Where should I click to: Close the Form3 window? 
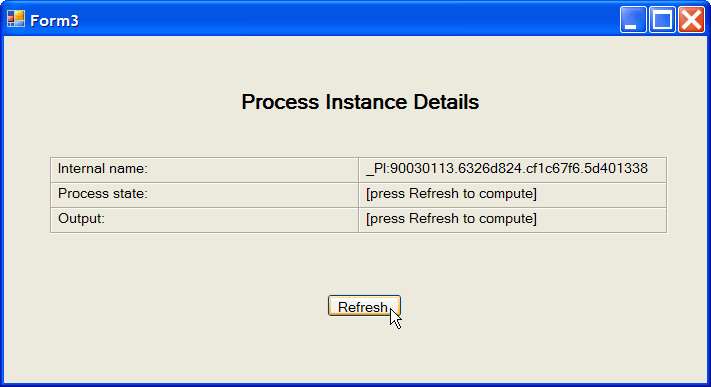click(x=691, y=20)
